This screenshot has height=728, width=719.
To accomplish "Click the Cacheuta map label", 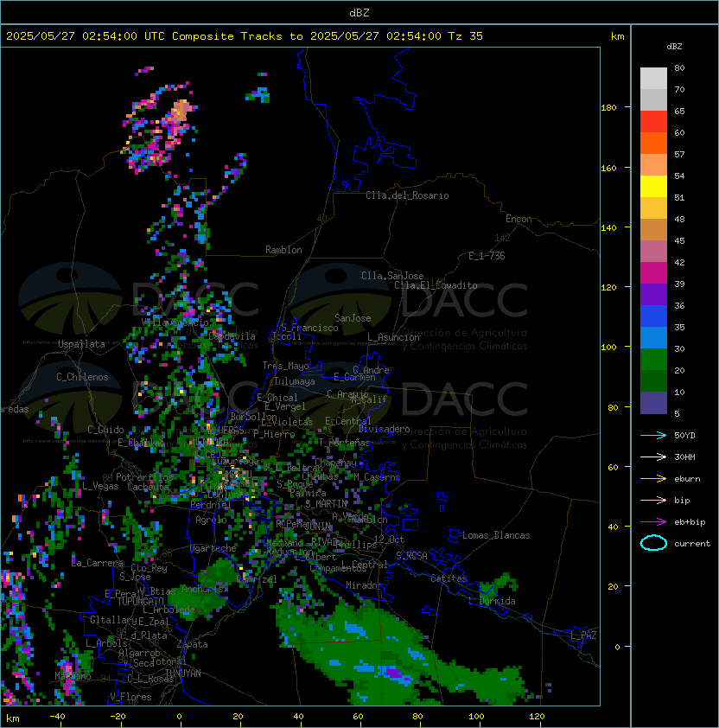I will click(x=148, y=487).
